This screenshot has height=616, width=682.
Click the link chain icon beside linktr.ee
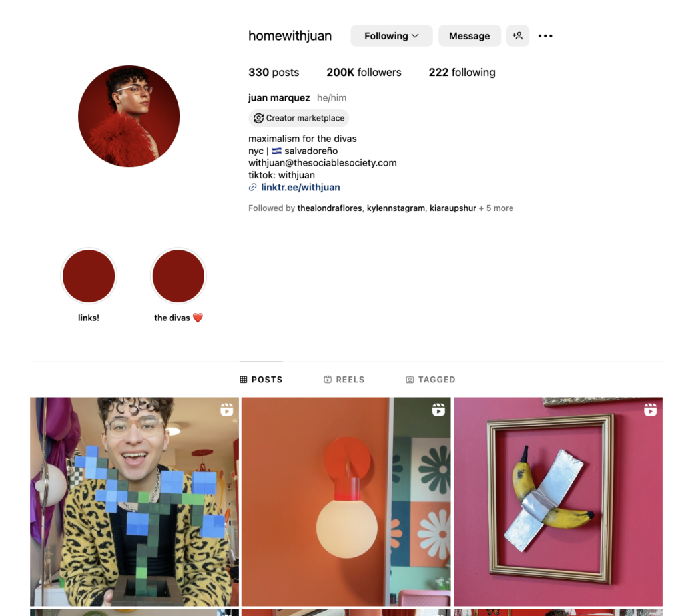pyautogui.click(x=252, y=188)
